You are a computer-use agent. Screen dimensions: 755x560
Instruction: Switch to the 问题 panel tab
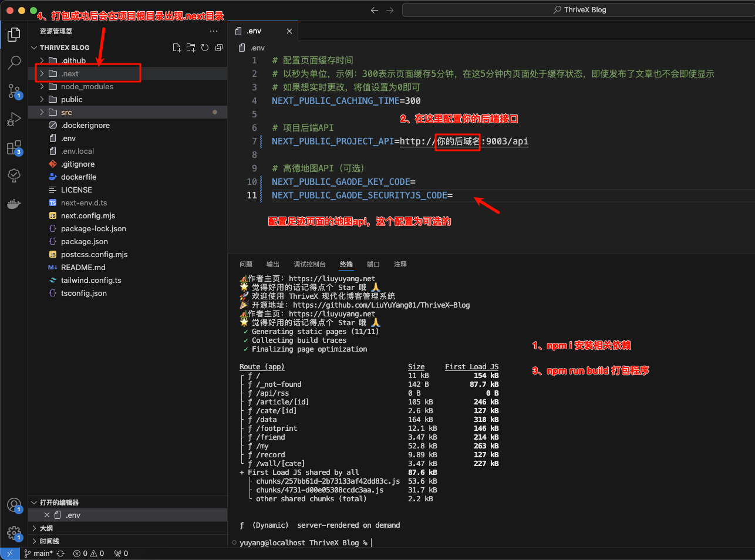tap(246, 264)
